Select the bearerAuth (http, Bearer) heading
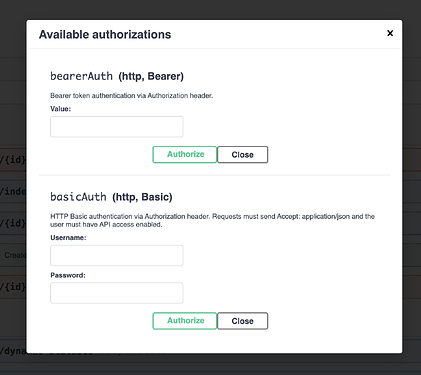This screenshot has height=375, width=421. [x=117, y=76]
